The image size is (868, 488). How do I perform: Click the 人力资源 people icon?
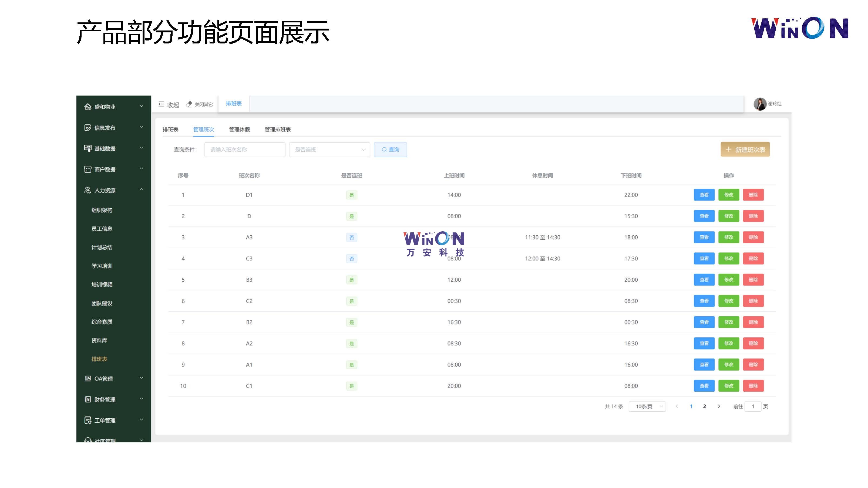click(x=88, y=190)
